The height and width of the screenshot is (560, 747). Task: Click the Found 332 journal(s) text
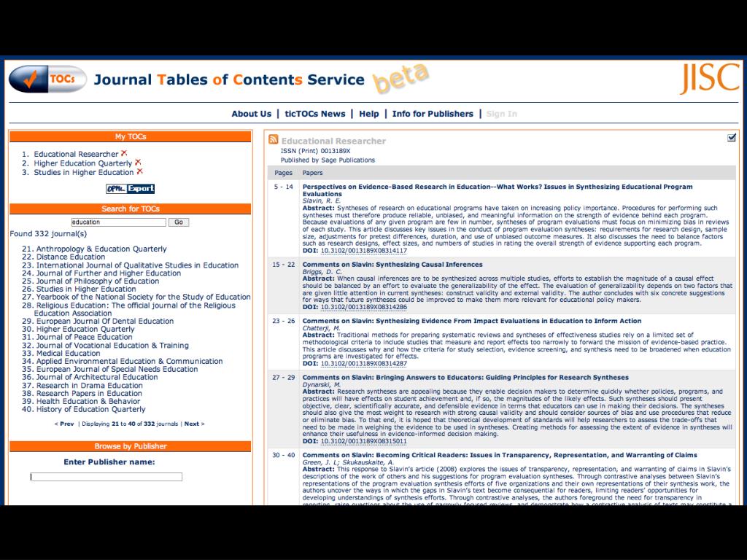coord(48,234)
